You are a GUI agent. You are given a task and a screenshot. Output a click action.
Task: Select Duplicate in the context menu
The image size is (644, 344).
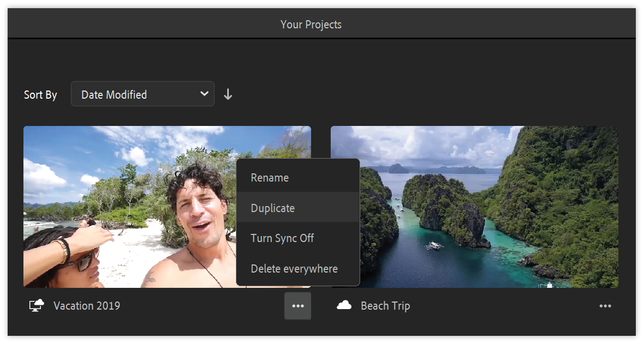(272, 208)
